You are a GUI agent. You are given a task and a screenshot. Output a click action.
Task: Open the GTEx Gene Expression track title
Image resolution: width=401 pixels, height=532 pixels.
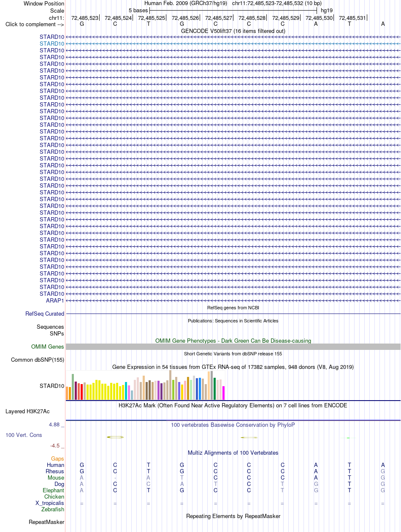[233, 367]
